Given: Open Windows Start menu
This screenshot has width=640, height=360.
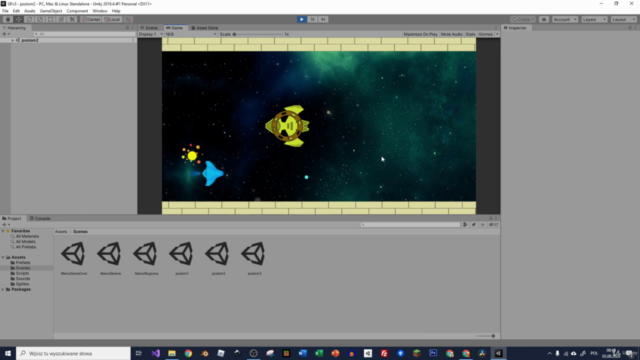Looking at the screenshot, I should click(8, 353).
